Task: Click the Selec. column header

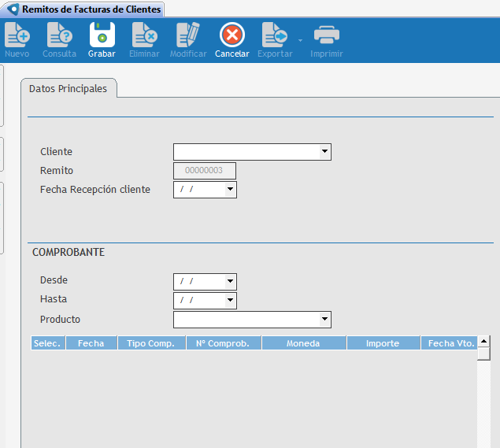Action: tap(47, 343)
